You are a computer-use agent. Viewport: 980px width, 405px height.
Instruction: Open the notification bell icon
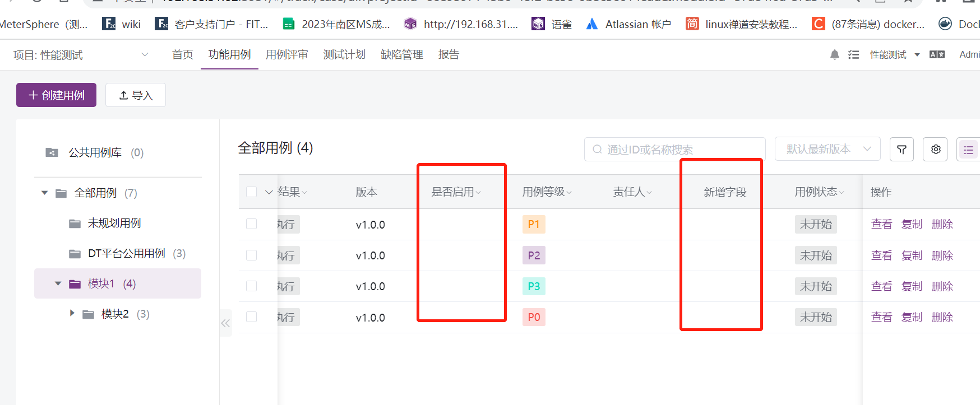point(834,54)
